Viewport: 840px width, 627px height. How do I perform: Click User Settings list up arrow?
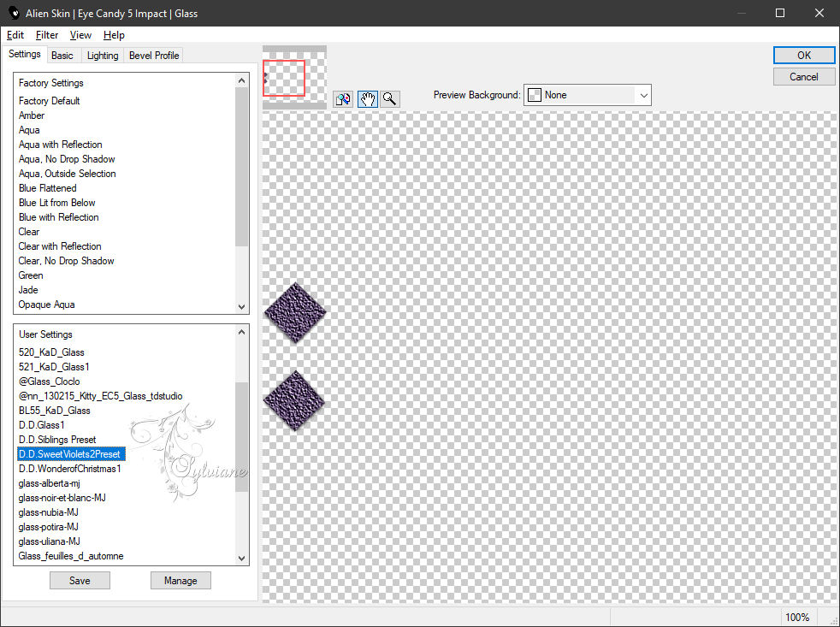coord(241,332)
